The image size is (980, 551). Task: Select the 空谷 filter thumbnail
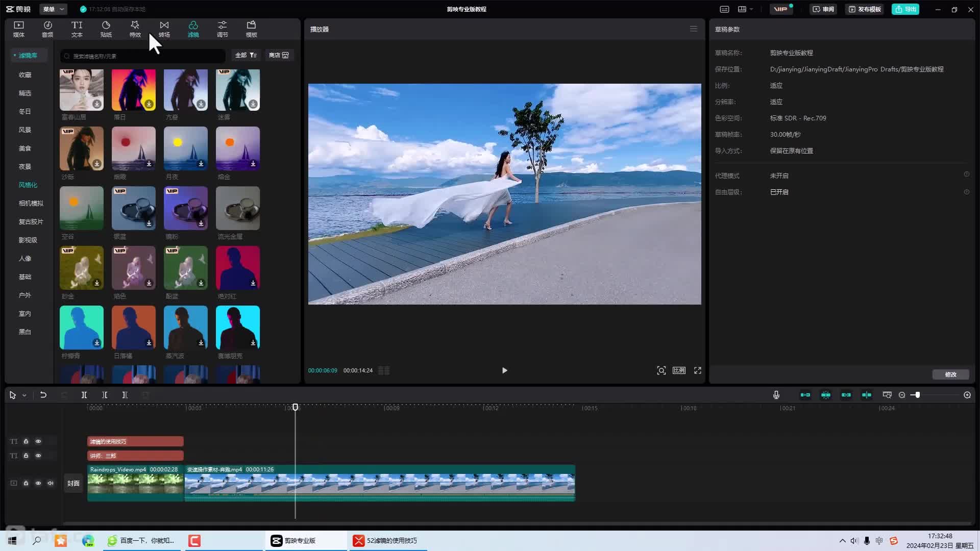point(82,208)
